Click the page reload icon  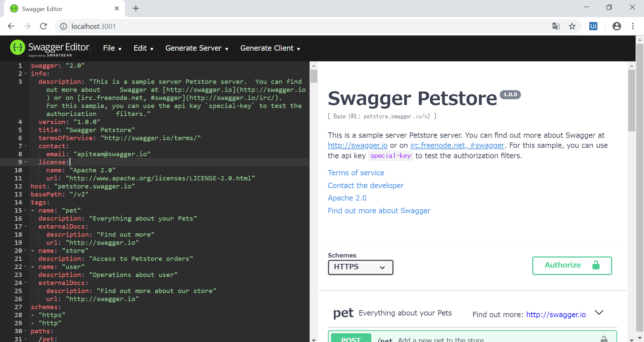coord(43,26)
